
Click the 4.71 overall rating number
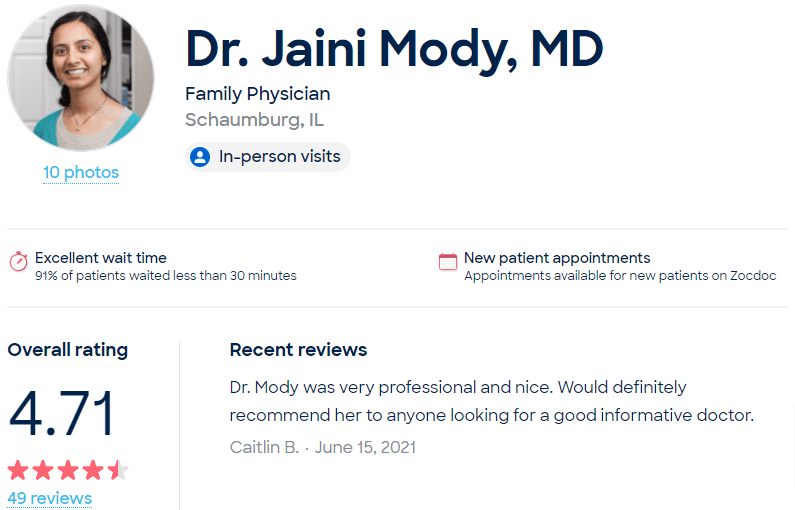(61, 413)
